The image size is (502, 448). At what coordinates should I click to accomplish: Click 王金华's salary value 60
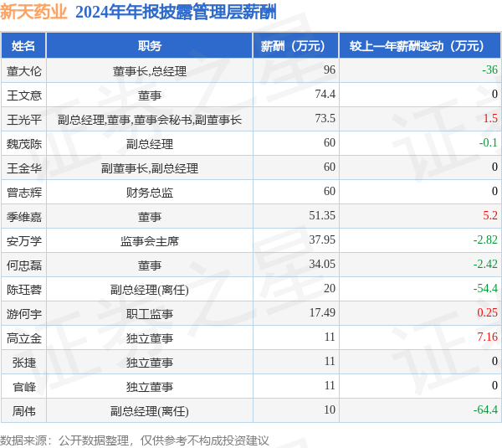pos(330,167)
